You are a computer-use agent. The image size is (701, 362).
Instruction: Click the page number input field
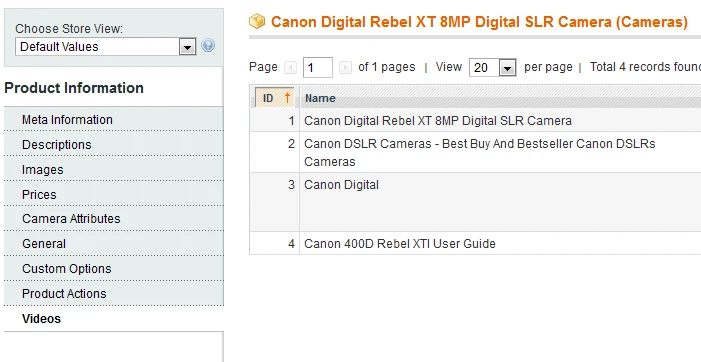(317, 67)
